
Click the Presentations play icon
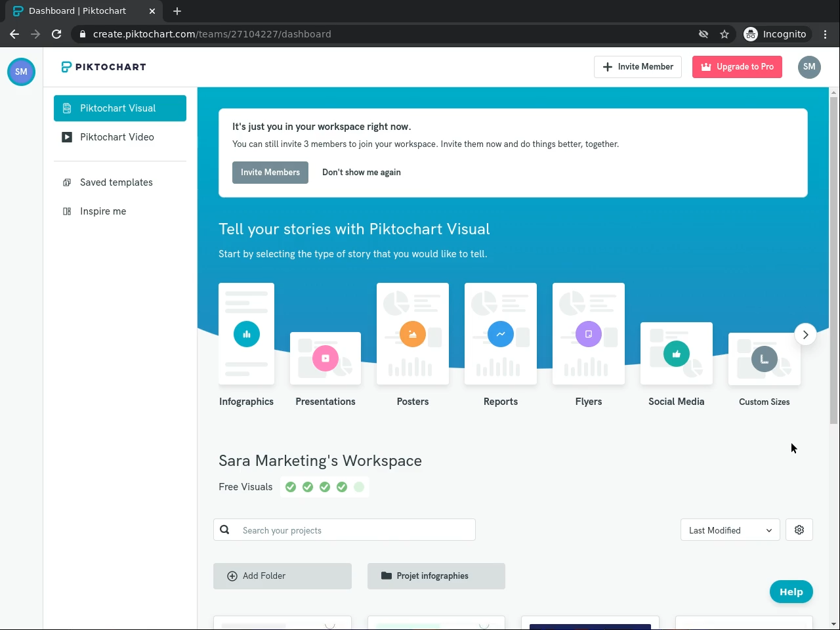pos(325,358)
